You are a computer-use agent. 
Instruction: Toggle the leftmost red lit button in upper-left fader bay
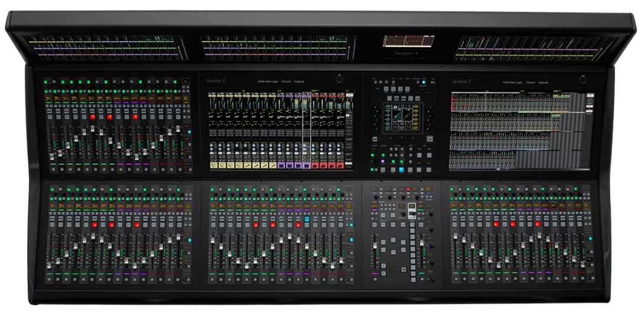[92, 117]
